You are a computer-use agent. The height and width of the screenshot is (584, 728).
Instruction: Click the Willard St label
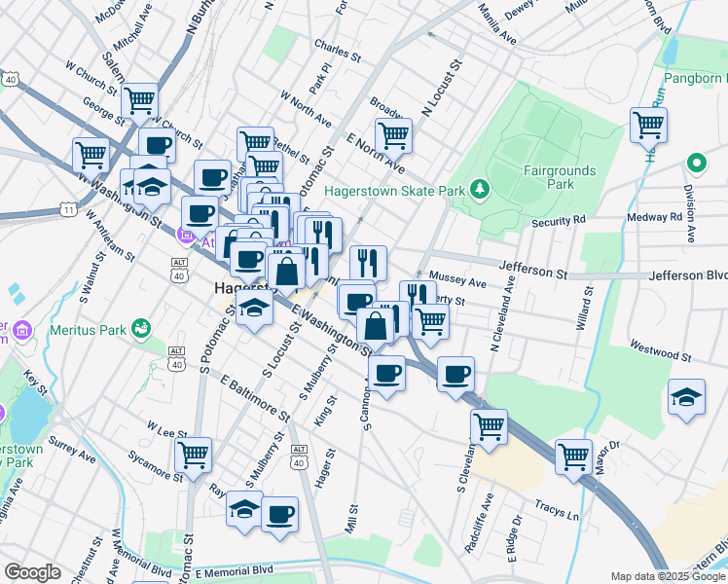(585, 309)
